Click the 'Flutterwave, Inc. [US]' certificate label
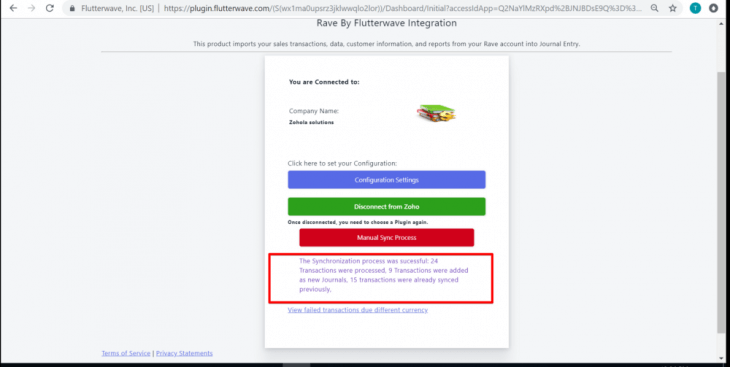 point(117,8)
